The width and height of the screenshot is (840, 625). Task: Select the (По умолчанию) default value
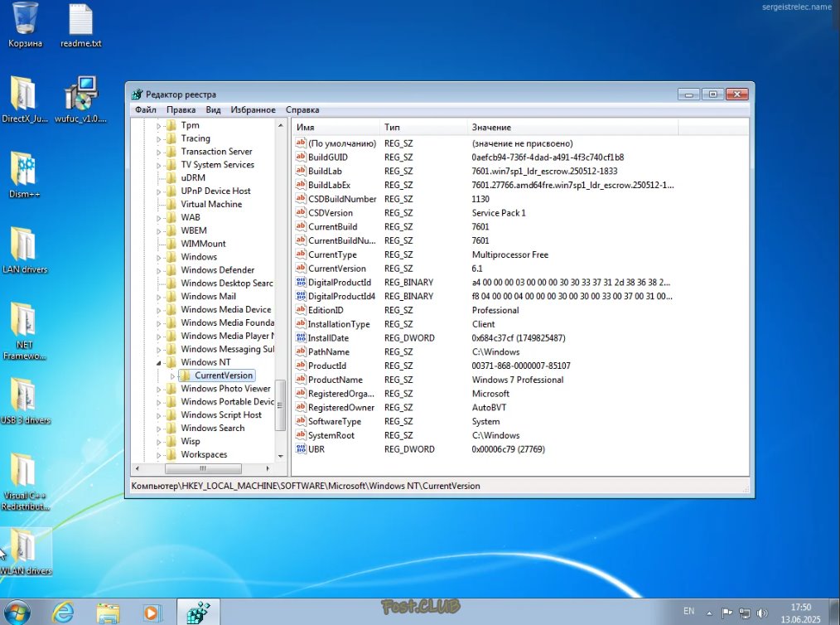(x=342, y=143)
